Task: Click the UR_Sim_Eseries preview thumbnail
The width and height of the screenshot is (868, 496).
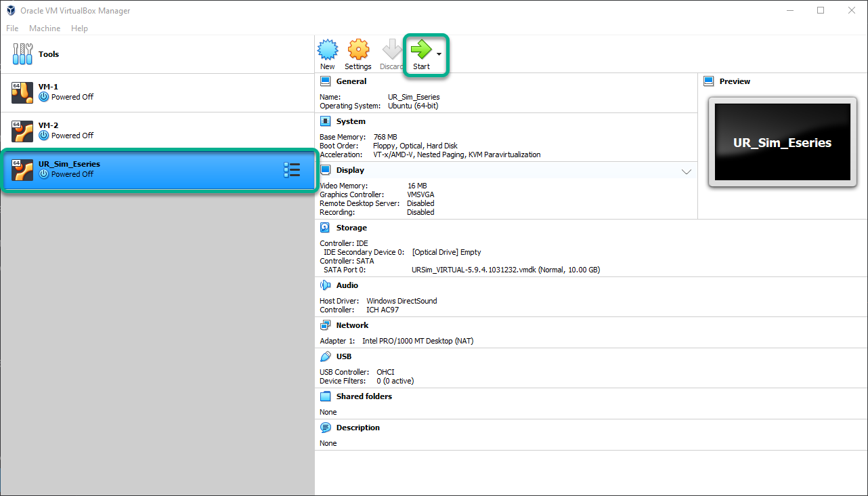Action: click(782, 142)
